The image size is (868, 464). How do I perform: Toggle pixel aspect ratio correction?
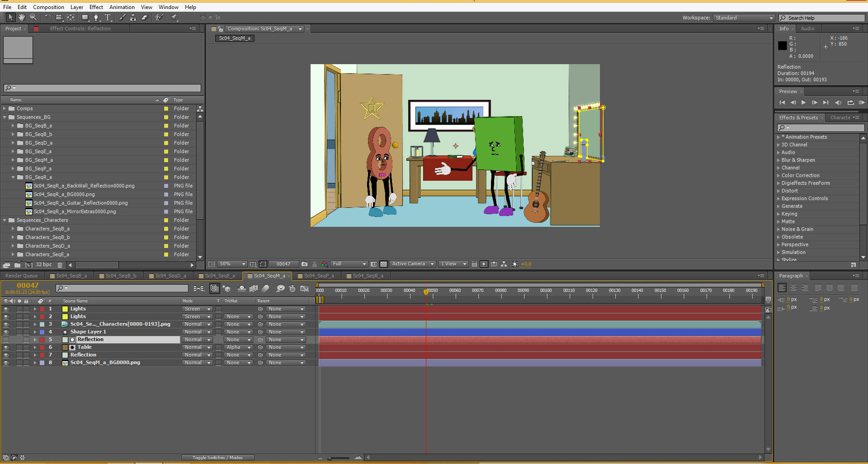474,264
